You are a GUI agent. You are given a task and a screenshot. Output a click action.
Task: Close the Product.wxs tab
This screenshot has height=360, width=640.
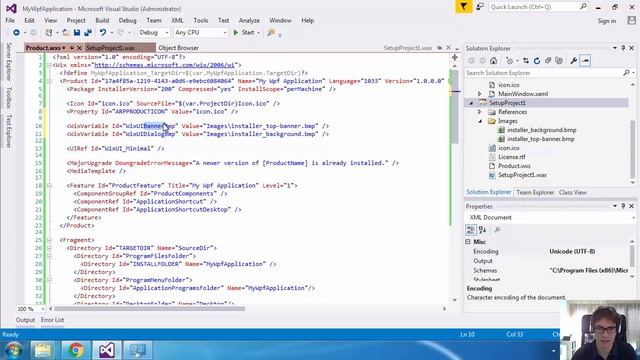(x=79, y=48)
